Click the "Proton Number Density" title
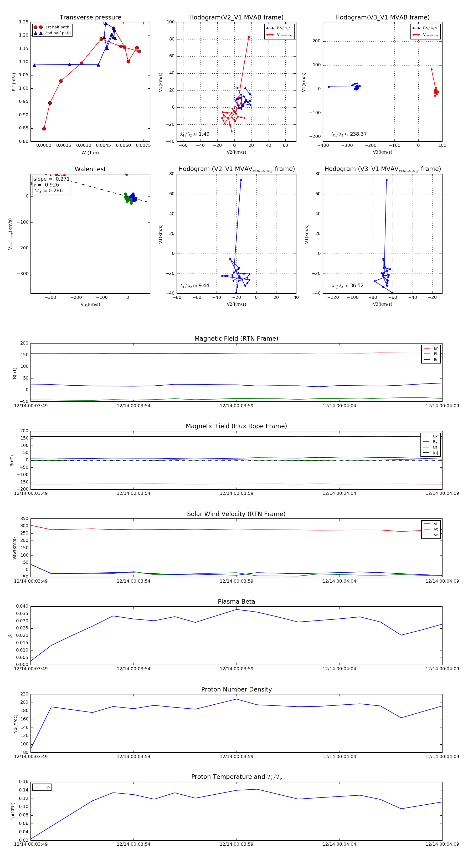Image resolution: width=473 pixels, height=868 pixels. [x=236, y=689]
